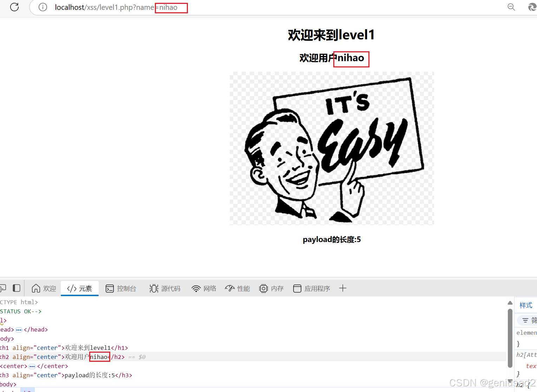The width and height of the screenshot is (537, 392).
Task: Click the bug icon of 源代码 tab
Action: [154, 288]
